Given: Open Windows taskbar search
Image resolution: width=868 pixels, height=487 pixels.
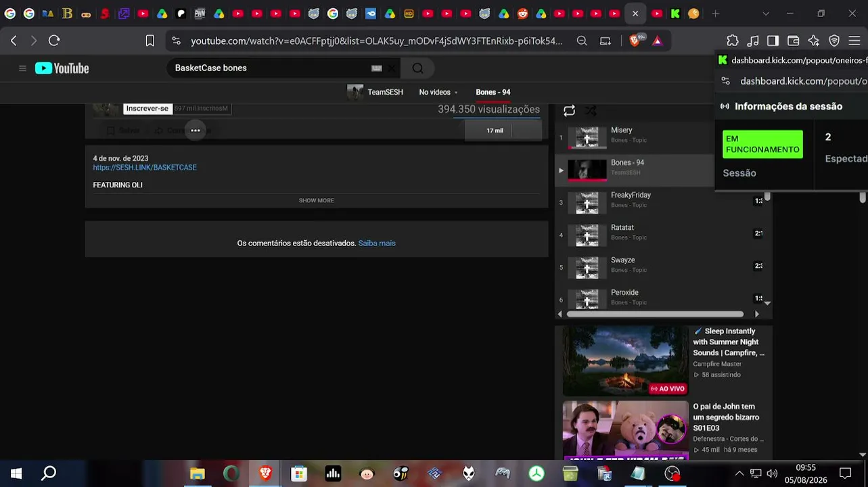Looking at the screenshot, I should [49, 473].
